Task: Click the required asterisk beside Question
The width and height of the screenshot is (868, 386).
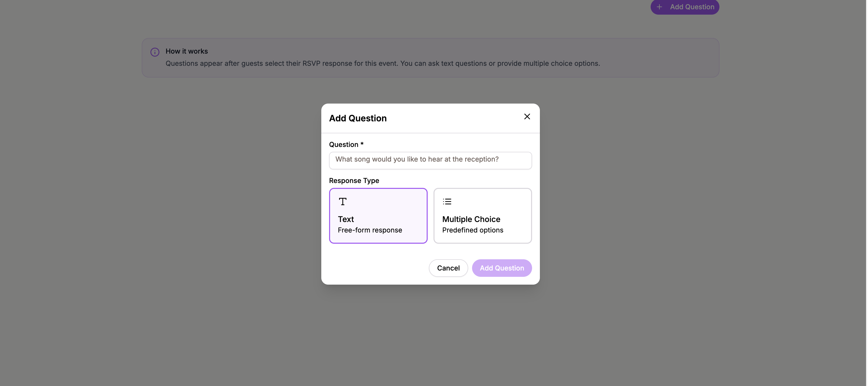Action: 362,144
